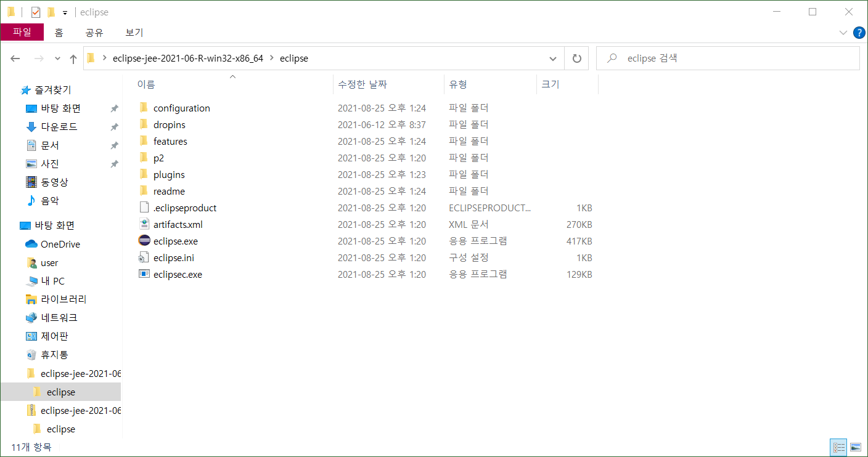Go back to the previous folder
868x457 pixels.
tap(15, 59)
